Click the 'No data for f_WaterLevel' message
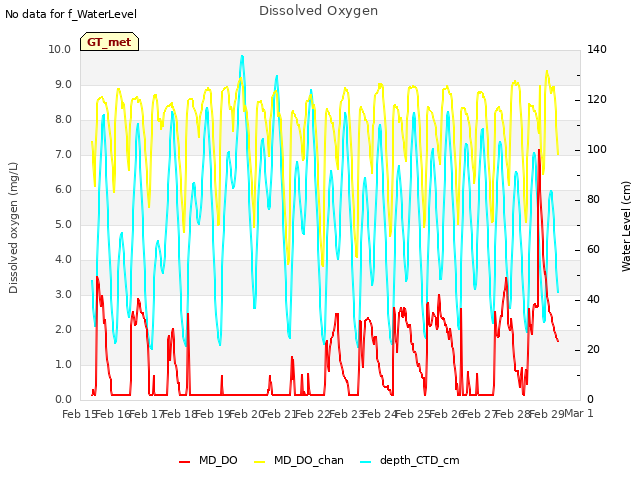 click(x=71, y=15)
